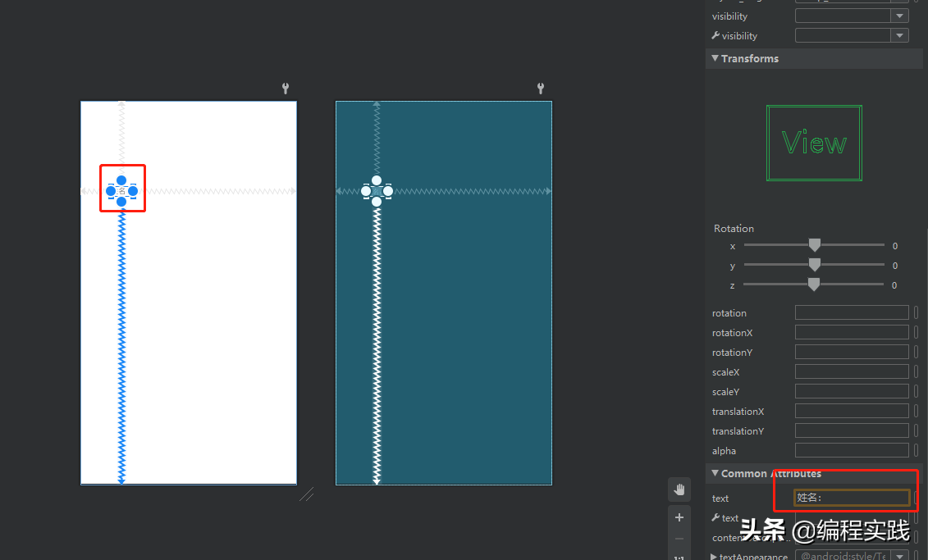This screenshot has width=928, height=560.
Task: Open the textAppearance style dropdown
Action: pyautogui.click(x=899, y=556)
